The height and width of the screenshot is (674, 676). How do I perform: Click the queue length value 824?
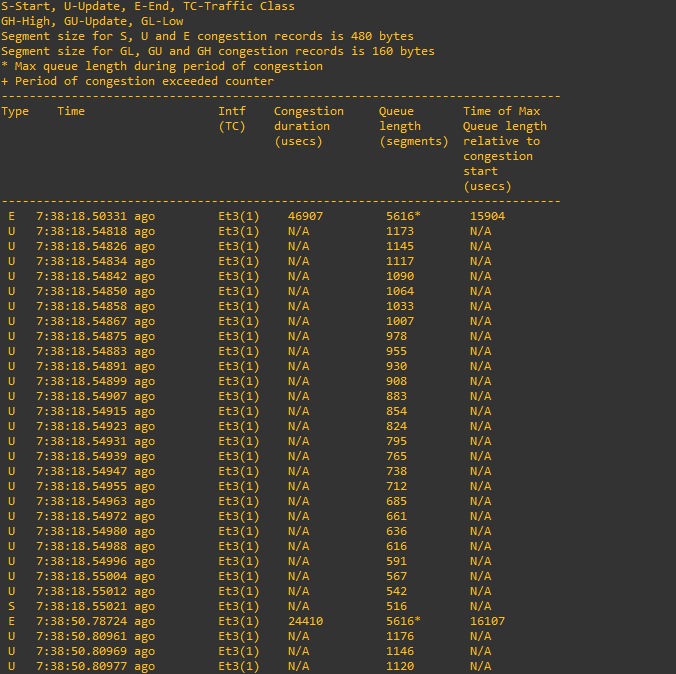pos(396,426)
